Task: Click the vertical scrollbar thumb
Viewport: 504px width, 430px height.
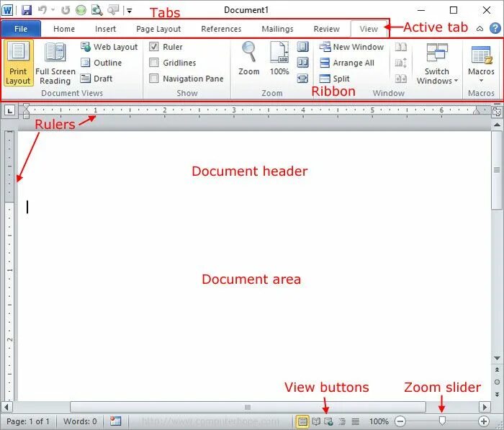Action: 497,170
